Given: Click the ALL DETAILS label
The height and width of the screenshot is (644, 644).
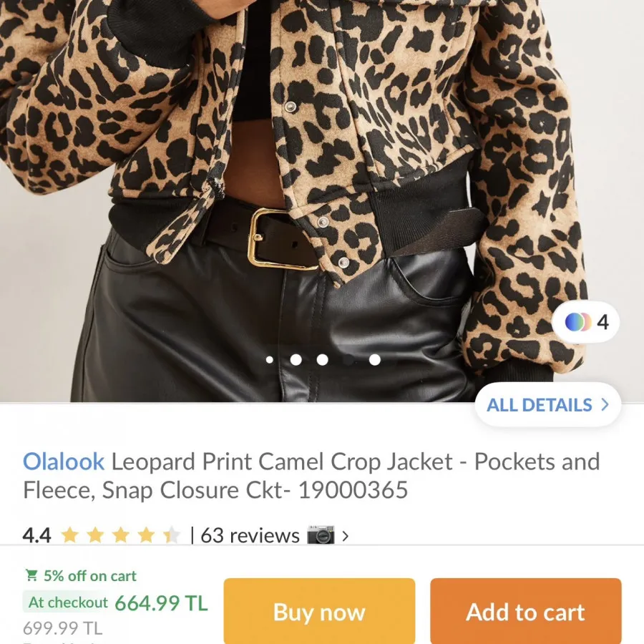Looking at the screenshot, I should 540,405.
